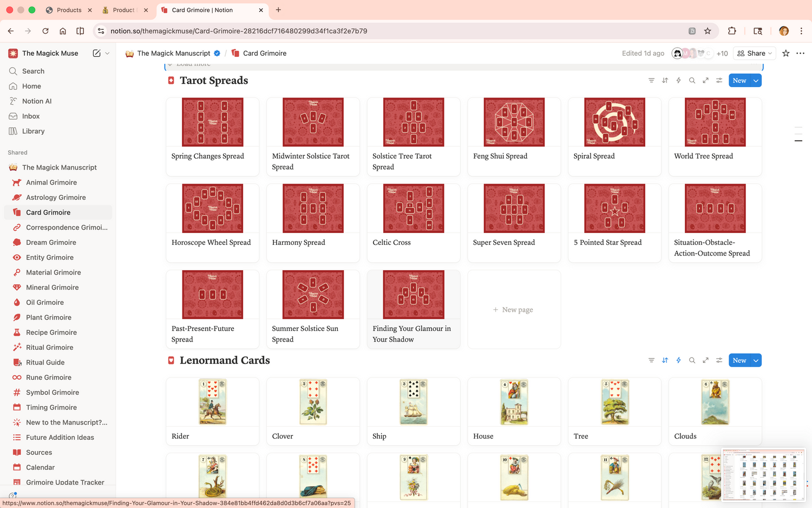Add a new page card in Tarot Spreads

(x=514, y=309)
